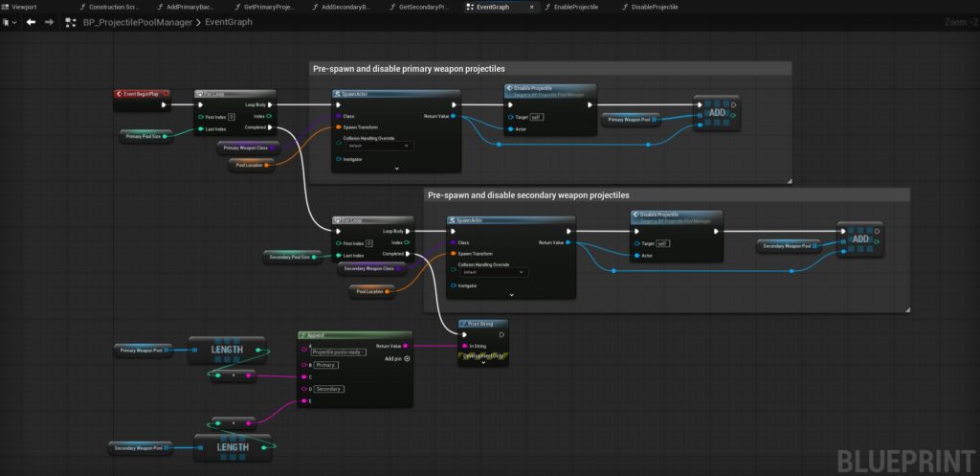Open Collision Handling Override dropdown on second SpawnActor

click(x=493, y=272)
